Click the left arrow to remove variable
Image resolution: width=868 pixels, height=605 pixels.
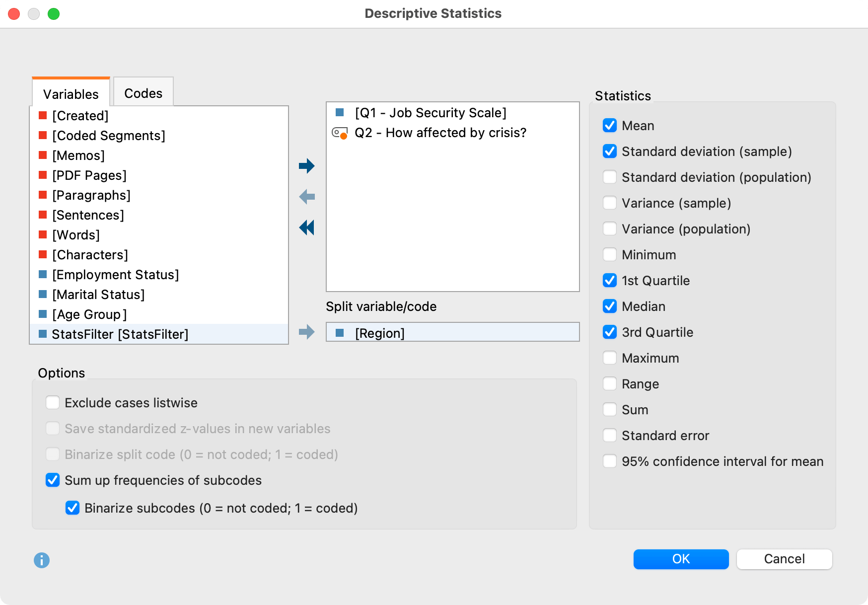pyautogui.click(x=307, y=197)
